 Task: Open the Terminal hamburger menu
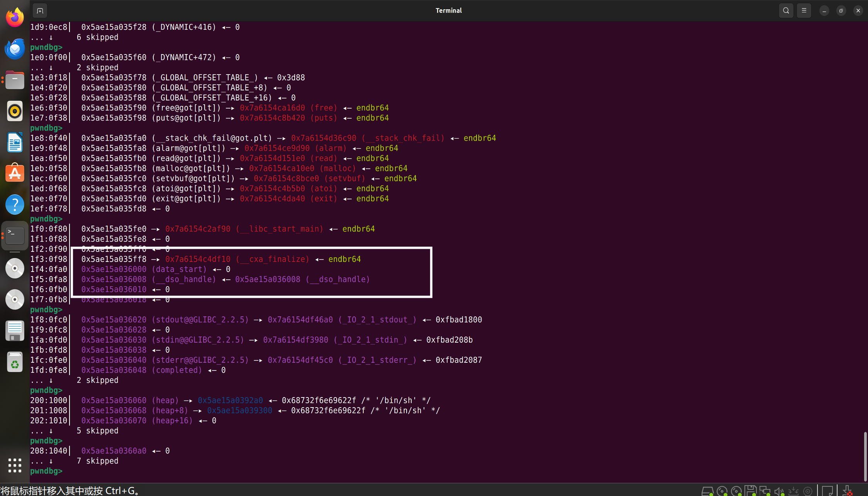804,10
